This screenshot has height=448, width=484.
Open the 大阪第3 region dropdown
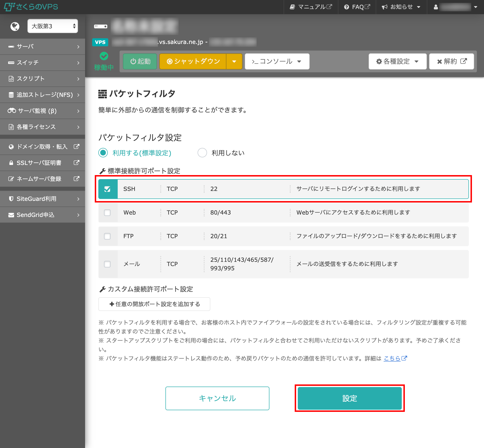(53, 26)
